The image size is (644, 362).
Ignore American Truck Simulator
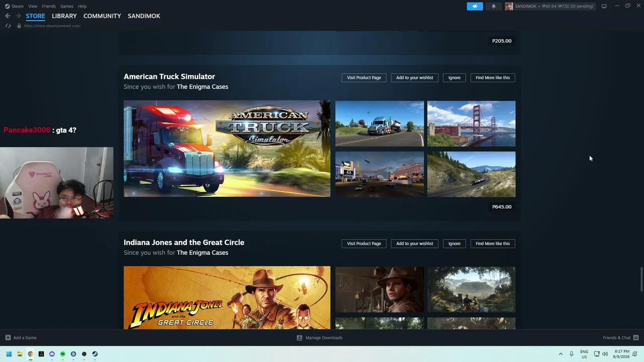(454, 77)
